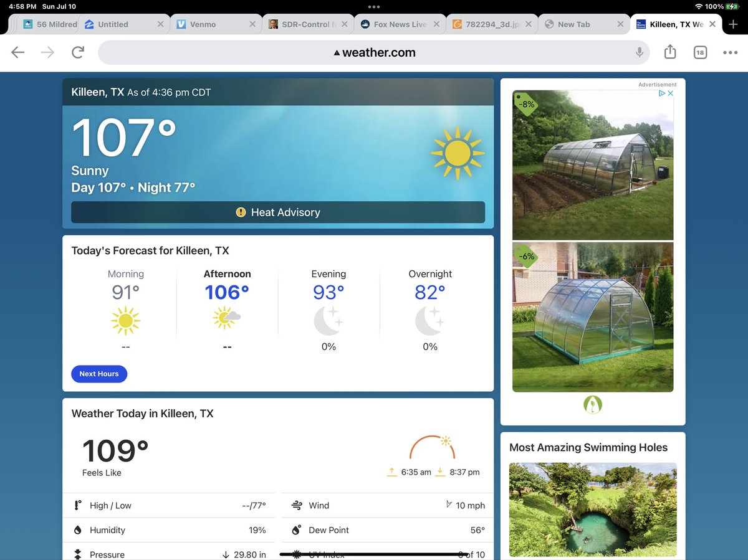The image size is (748, 560).
Task: Tap the Evening moon icon
Action: 328,321
